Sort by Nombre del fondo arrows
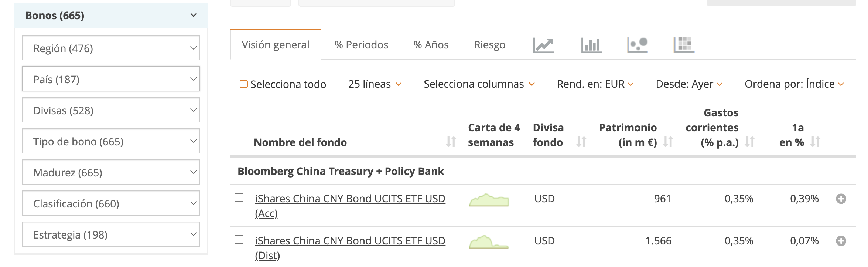Viewport: 868px width, 267px height. pos(451,142)
